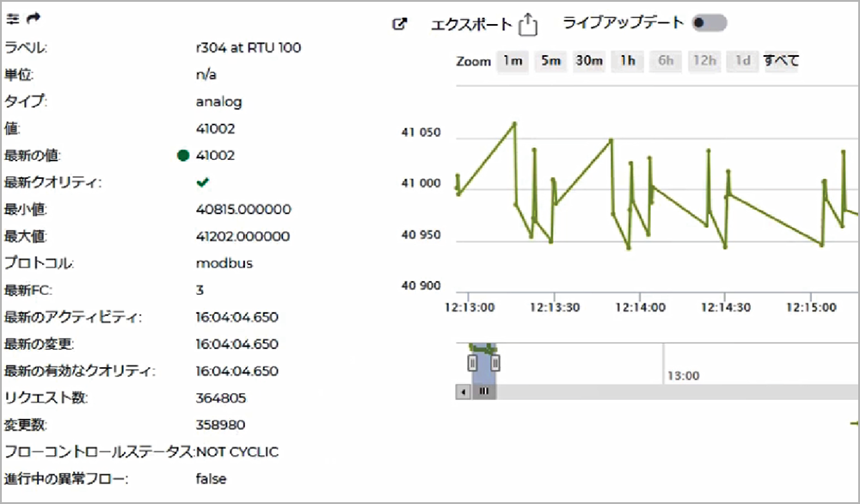This screenshot has height=504, width=860.
Task: Toggle the ライブアップデート switch
Action: tap(709, 23)
